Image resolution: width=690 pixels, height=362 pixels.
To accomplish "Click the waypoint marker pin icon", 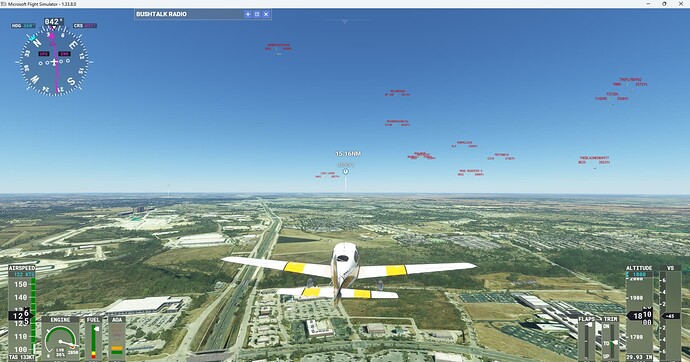I will (345, 172).
